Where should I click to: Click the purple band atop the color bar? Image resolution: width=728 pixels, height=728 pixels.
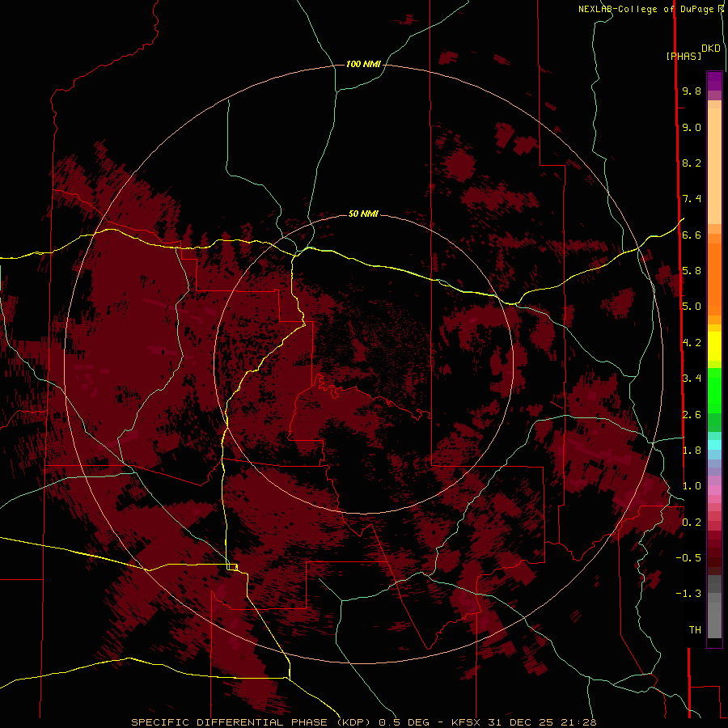coord(714,81)
